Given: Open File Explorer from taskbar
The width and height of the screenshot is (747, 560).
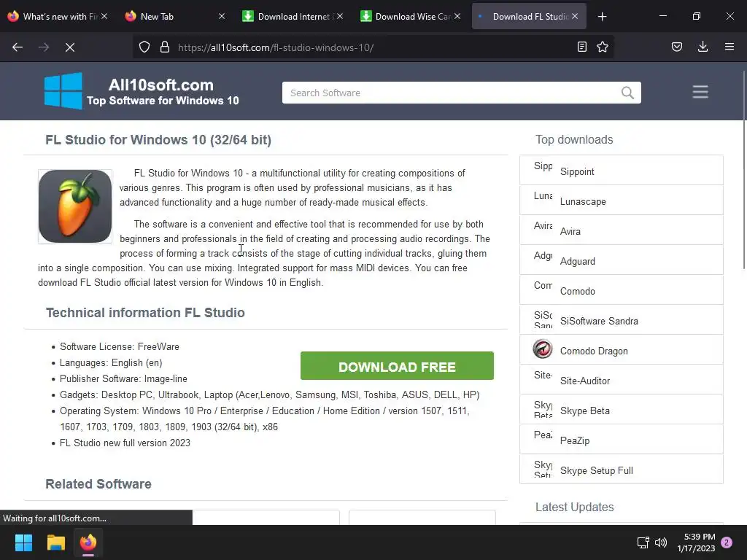Looking at the screenshot, I should pyautogui.click(x=55, y=542).
